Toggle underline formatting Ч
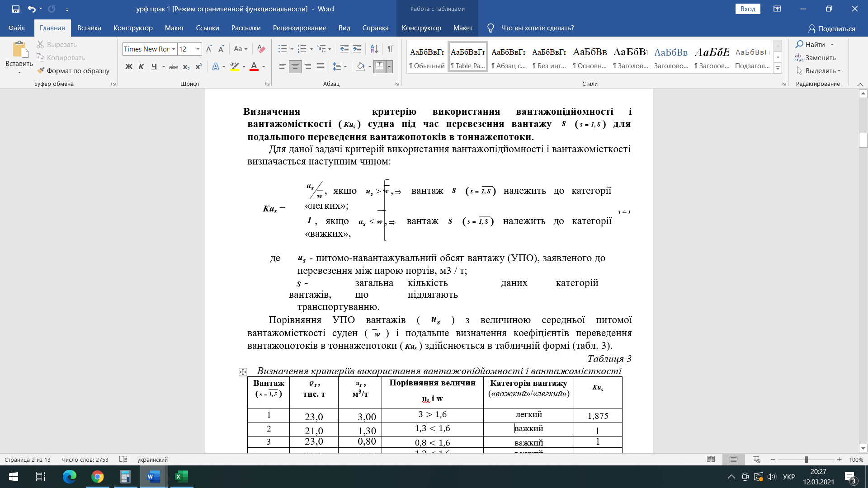 pyautogui.click(x=154, y=67)
